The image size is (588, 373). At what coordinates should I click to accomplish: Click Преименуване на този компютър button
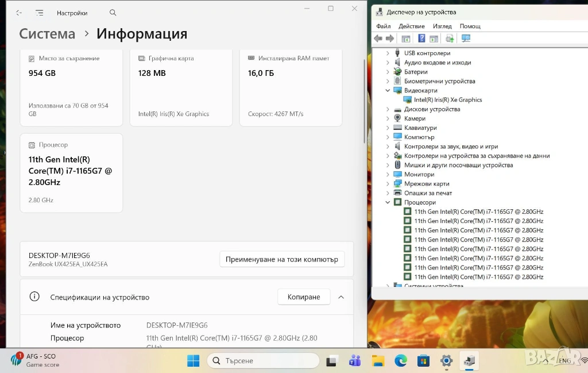[282, 259]
